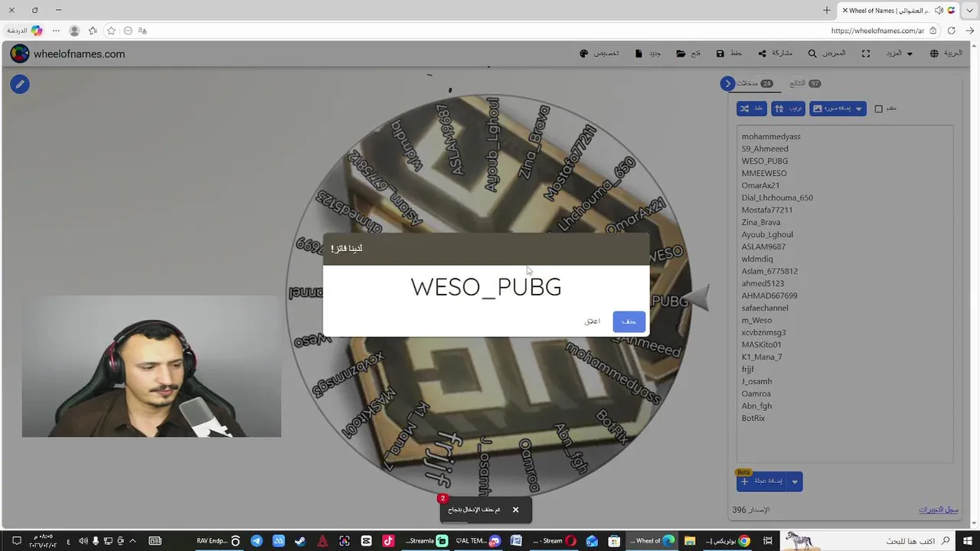Open Chrome from the taskbar
Screen dimensions: 980x551
click(x=743, y=540)
